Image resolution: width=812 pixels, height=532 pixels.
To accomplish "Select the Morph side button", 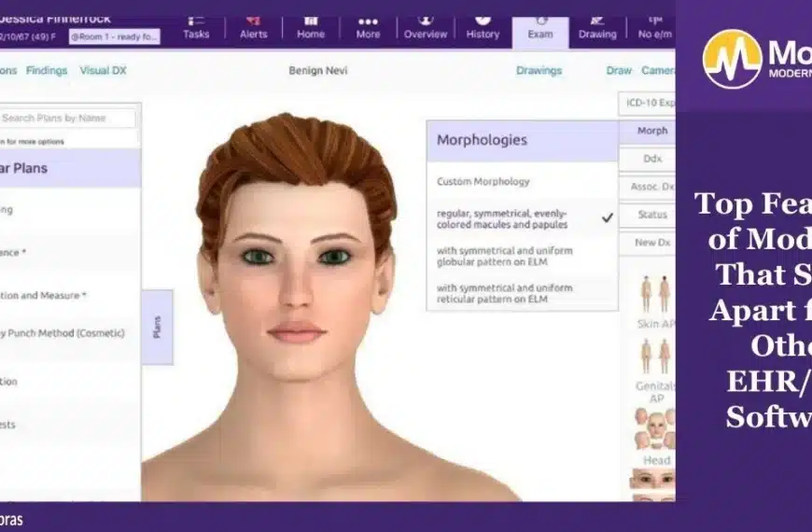I will (648, 131).
